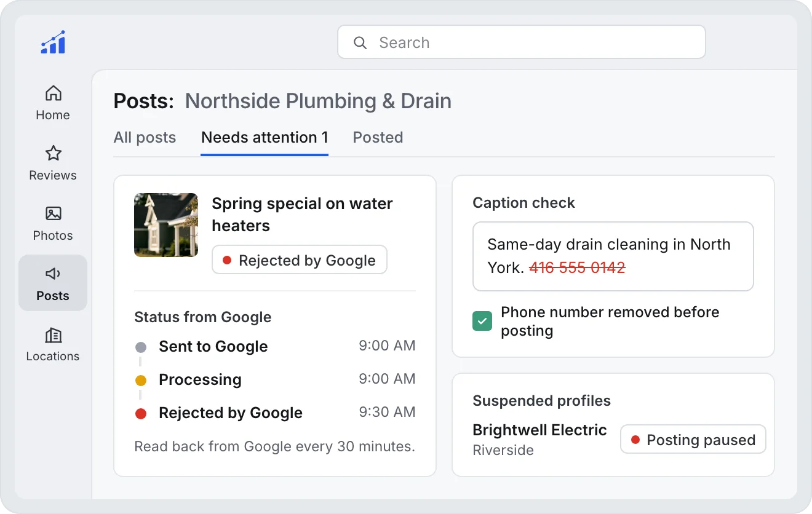This screenshot has width=812, height=514.
Task: Click the red Rejected timeline dot
Action: click(141, 414)
